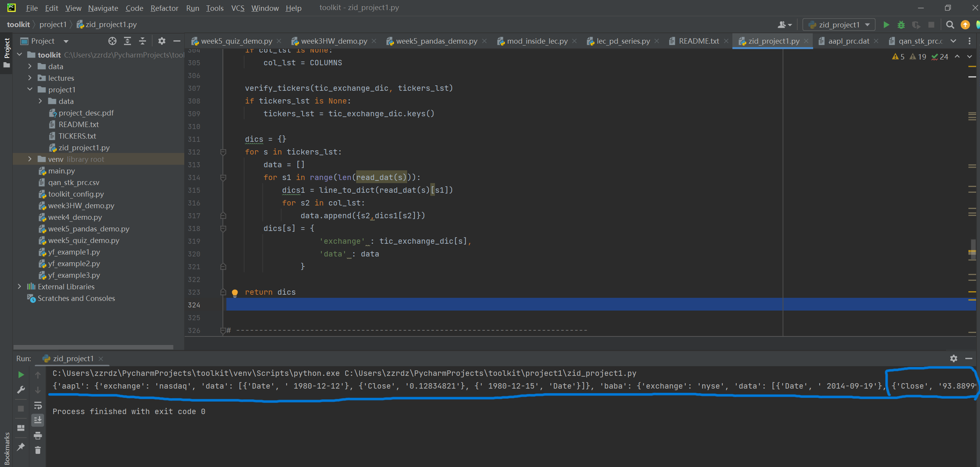
Task: Select toolkit_config.py in the project tree
Action: tap(76, 194)
